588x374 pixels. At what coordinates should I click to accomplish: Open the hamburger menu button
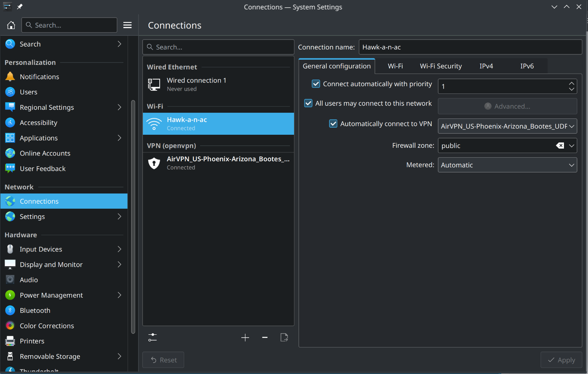click(x=127, y=25)
